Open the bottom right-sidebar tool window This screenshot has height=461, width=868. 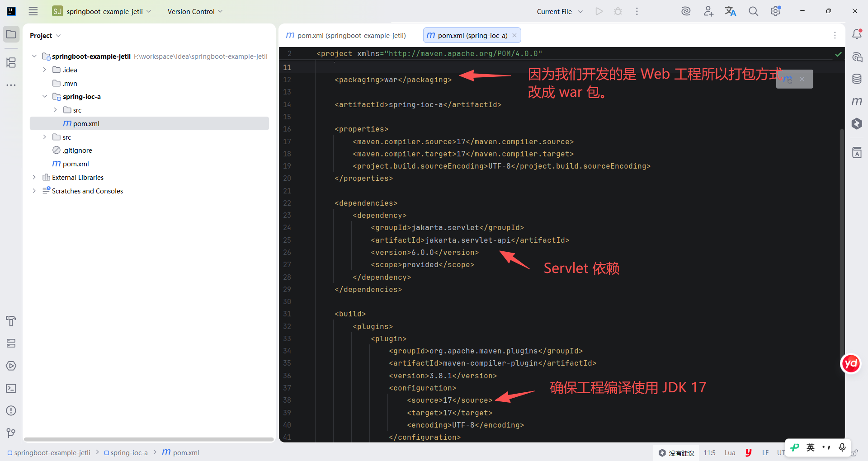coord(857,153)
